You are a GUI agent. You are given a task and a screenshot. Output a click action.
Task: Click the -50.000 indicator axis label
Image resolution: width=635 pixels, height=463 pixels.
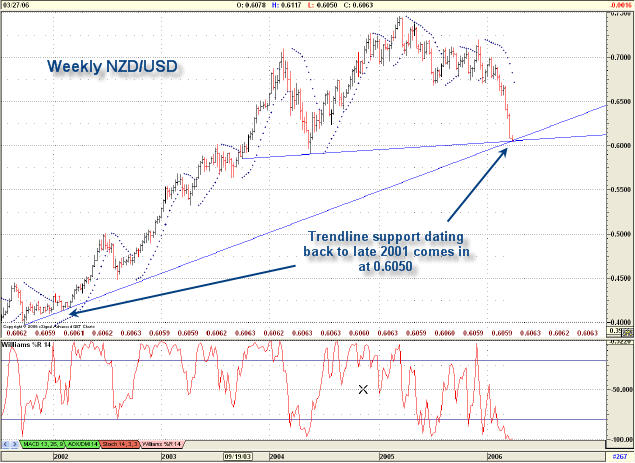pyautogui.click(x=621, y=390)
